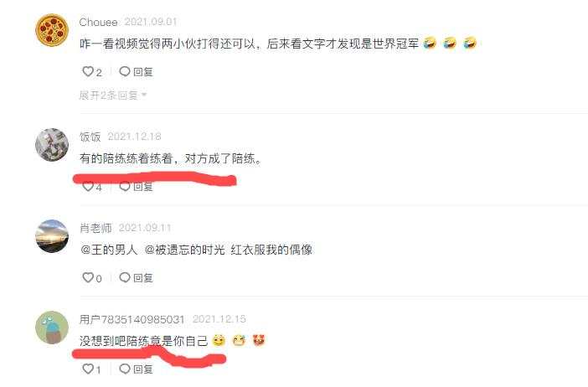Click reply bubble icon under 饭饭's comment
This screenshot has height=387, width=588.
click(125, 186)
